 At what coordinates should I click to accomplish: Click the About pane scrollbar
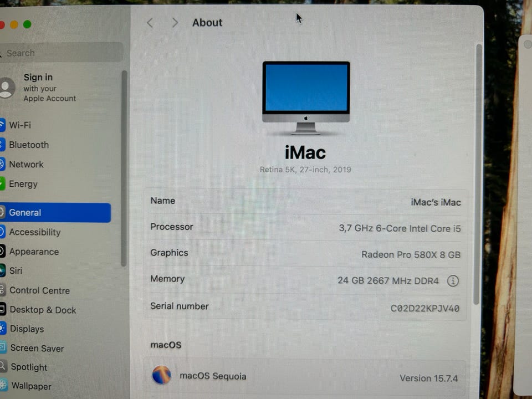(478, 173)
